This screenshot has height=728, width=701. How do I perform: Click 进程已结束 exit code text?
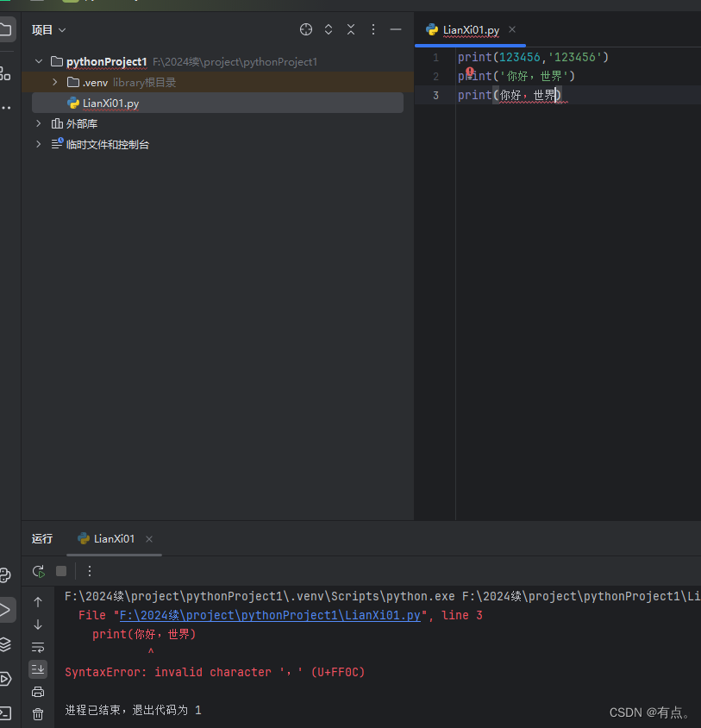click(x=134, y=710)
